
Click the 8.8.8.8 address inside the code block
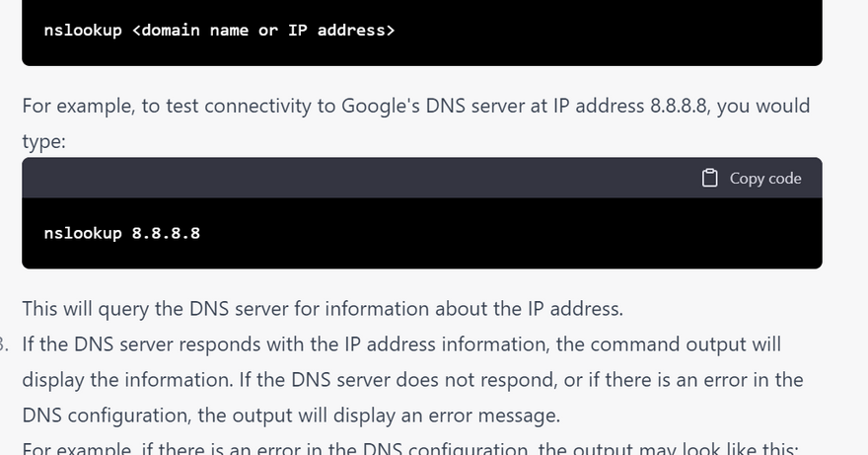(x=166, y=234)
